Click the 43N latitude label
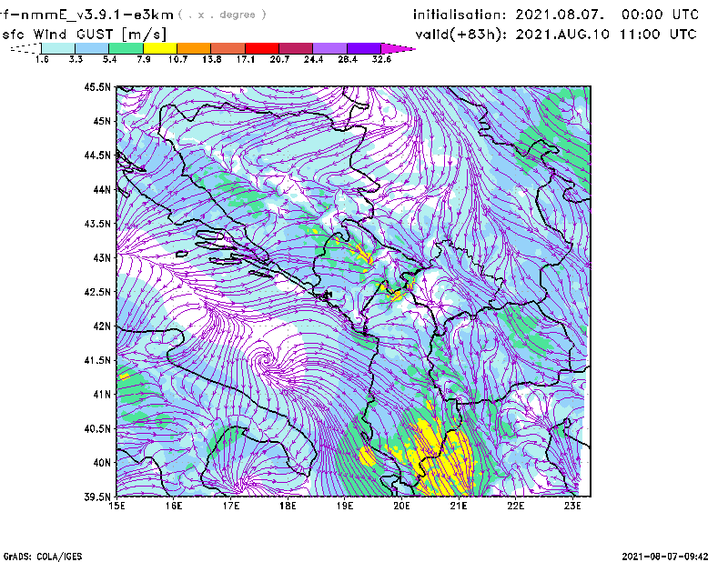The height and width of the screenshot is (562, 728). pyautogui.click(x=102, y=257)
